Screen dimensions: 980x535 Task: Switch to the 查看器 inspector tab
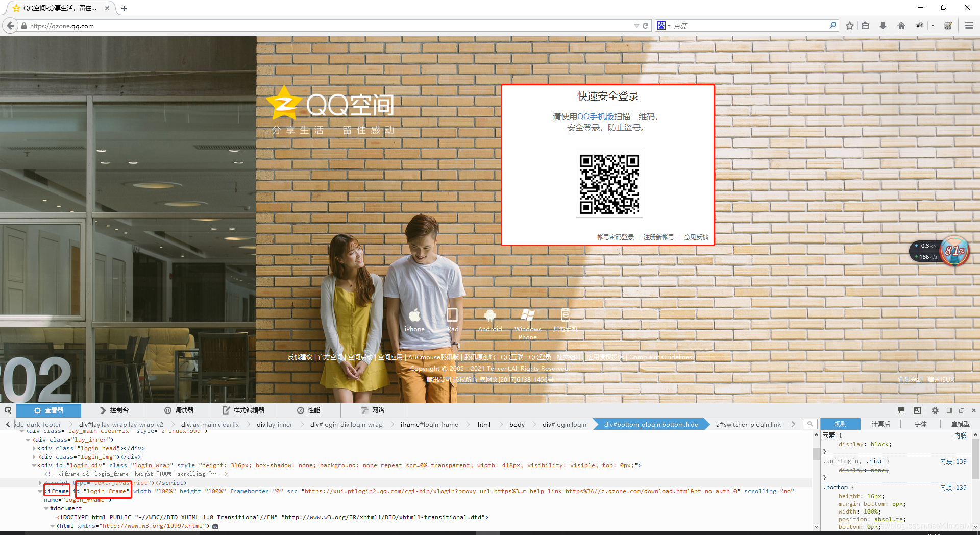(48, 410)
